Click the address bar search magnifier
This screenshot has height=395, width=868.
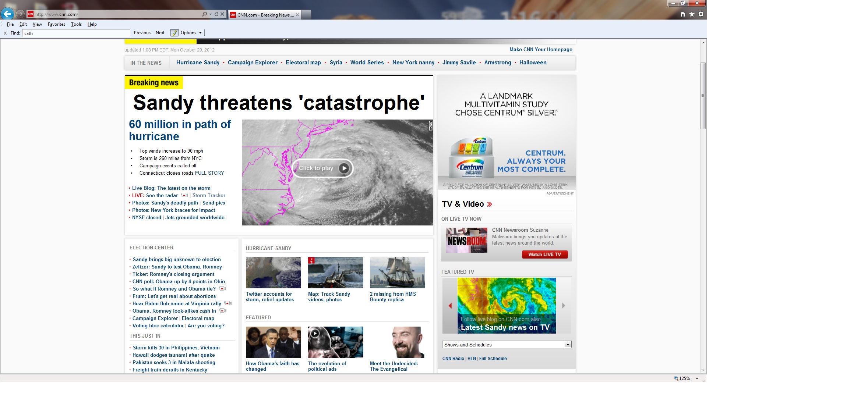(204, 14)
